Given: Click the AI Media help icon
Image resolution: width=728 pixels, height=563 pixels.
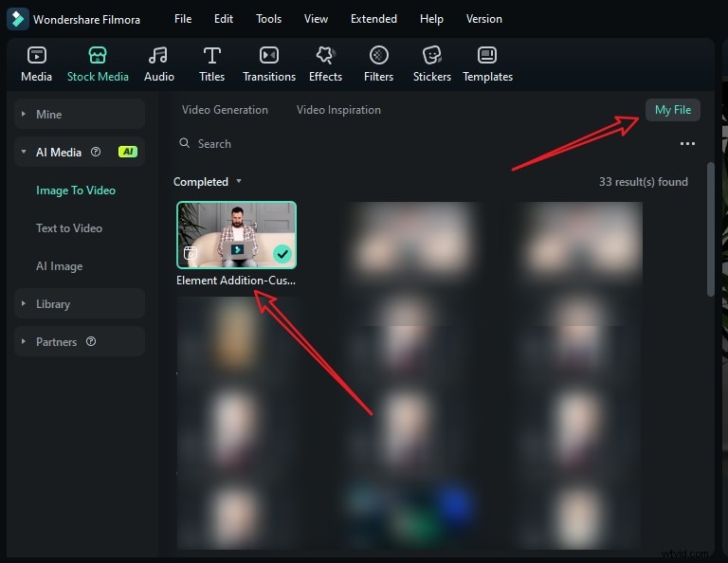Looking at the screenshot, I should pyautogui.click(x=95, y=152).
